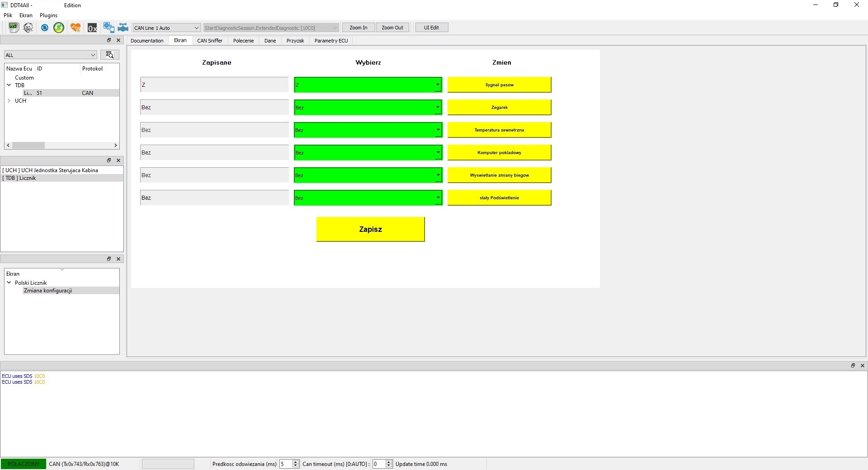Viewport: 868px width, 470px height.
Task: Click the Predkosc odswiezania value field
Action: (x=286, y=464)
